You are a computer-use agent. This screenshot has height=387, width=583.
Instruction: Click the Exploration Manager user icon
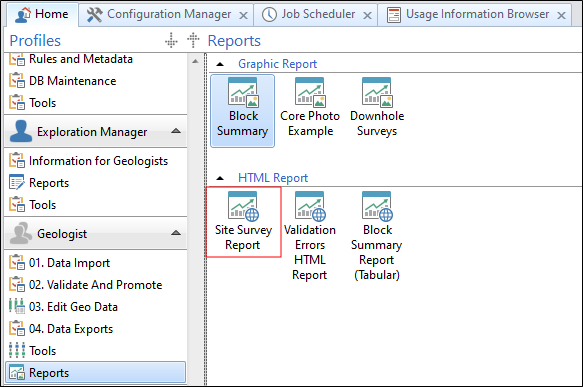tap(21, 131)
